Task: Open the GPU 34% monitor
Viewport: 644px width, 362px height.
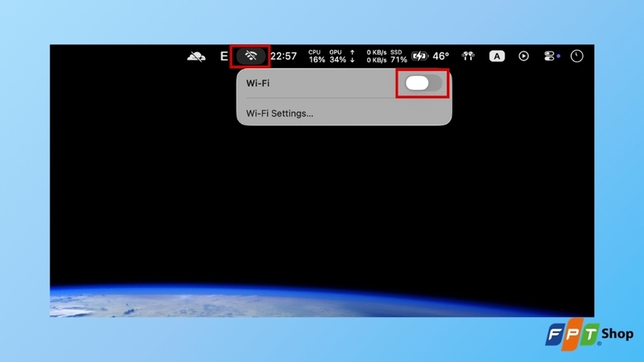Action: 337,56
